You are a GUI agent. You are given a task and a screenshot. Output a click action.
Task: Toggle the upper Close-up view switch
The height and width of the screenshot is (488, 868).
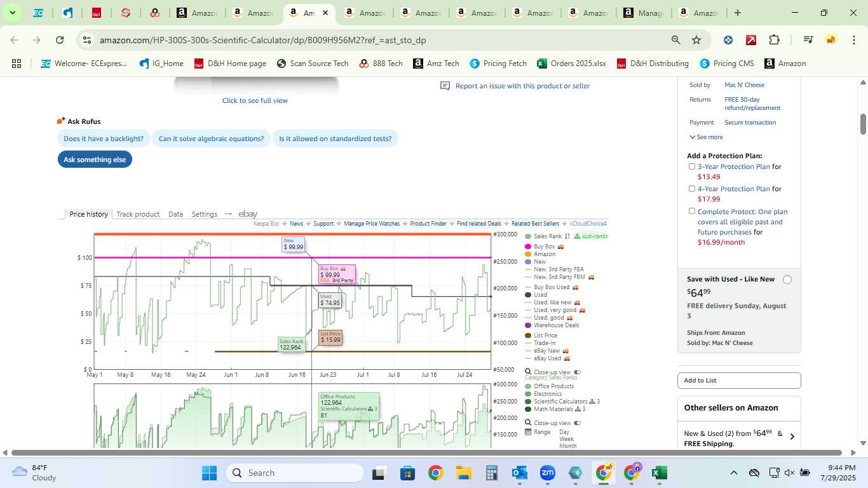(578, 372)
